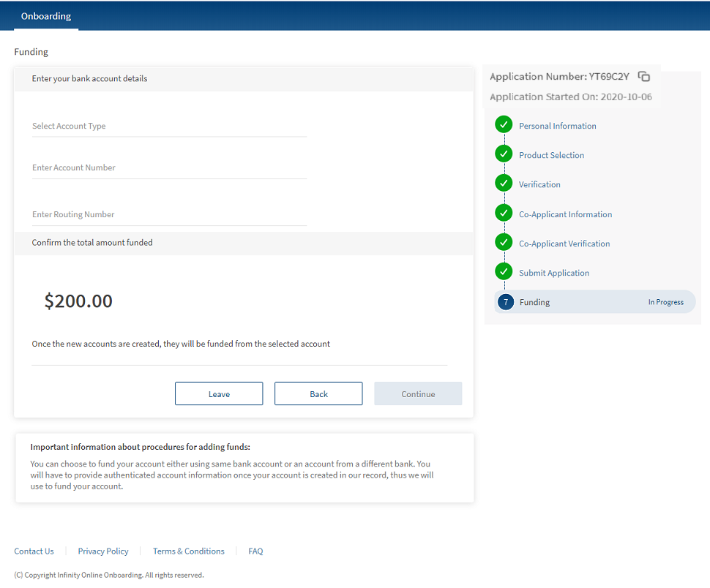Open the FAQ link
Viewport: 710px width, 588px height.
click(x=255, y=551)
